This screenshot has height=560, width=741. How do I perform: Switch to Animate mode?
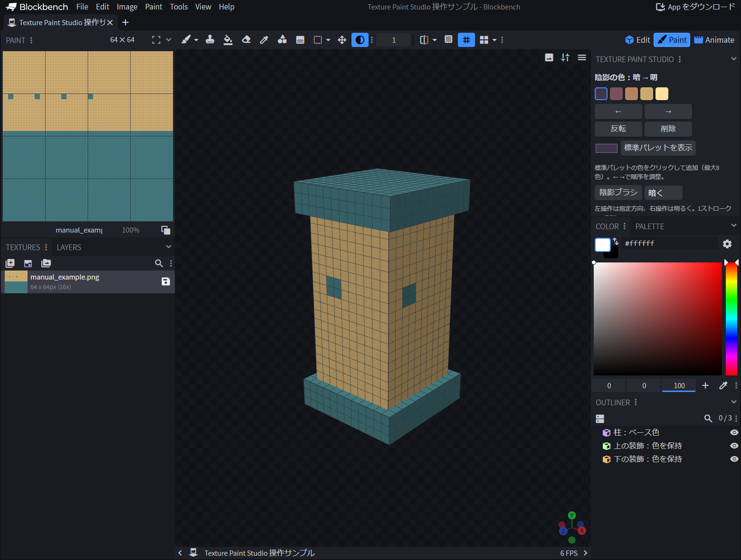tap(714, 40)
